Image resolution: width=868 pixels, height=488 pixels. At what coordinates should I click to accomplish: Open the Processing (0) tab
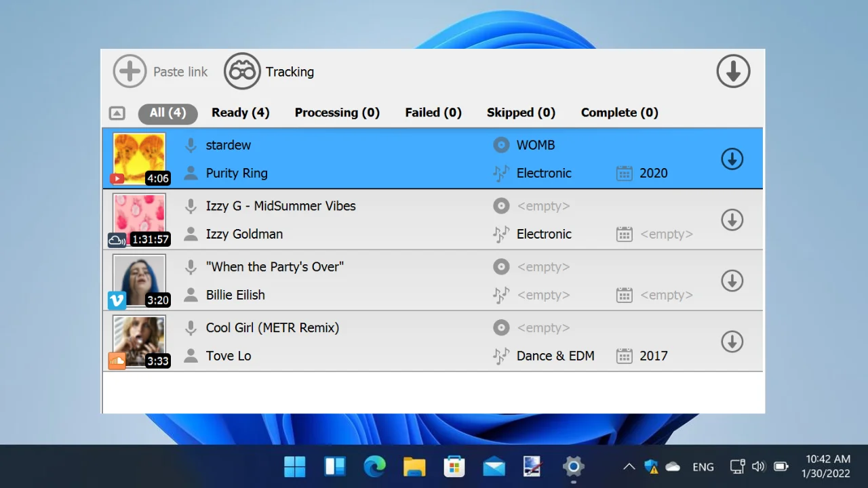point(337,113)
